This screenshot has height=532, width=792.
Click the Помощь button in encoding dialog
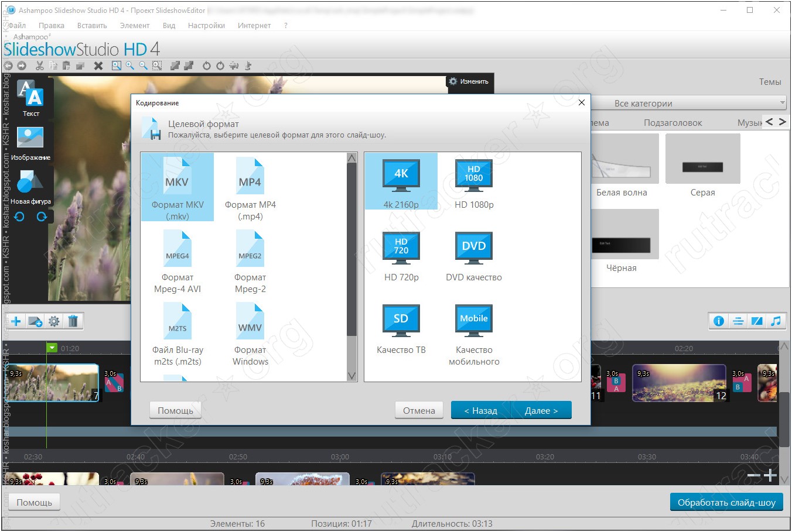coord(175,410)
